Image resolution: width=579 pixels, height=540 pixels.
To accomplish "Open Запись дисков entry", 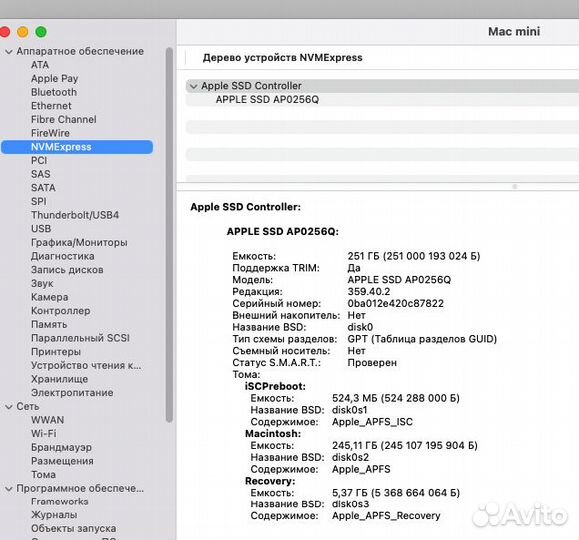I will tap(67, 270).
